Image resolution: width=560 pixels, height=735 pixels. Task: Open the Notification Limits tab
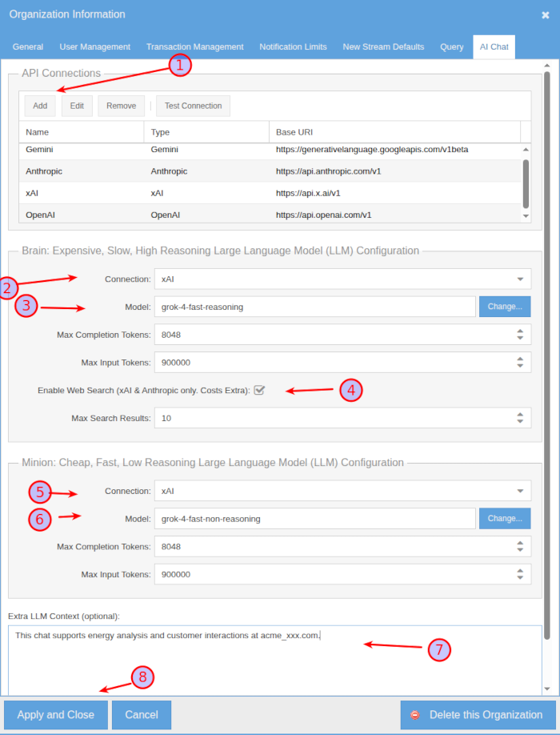(293, 46)
